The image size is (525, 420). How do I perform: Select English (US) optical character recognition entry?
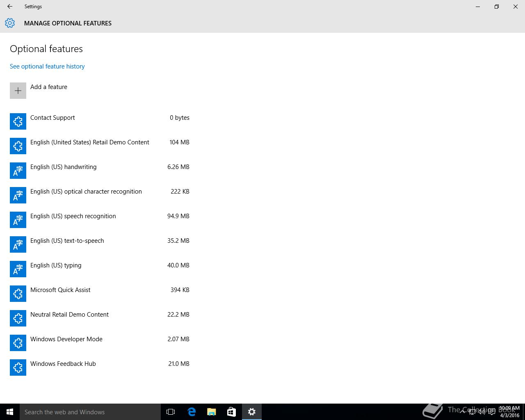point(86,192)
